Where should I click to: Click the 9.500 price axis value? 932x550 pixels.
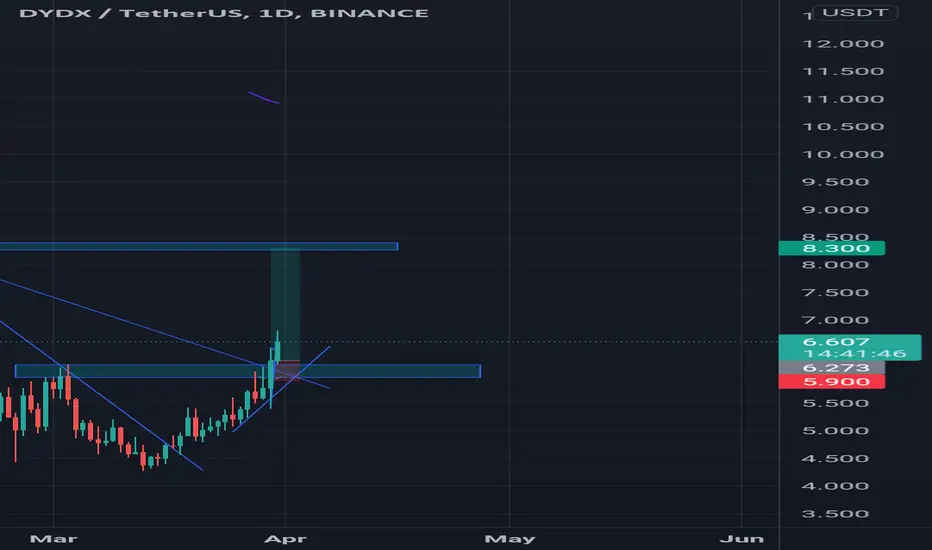tap(836, 182)
